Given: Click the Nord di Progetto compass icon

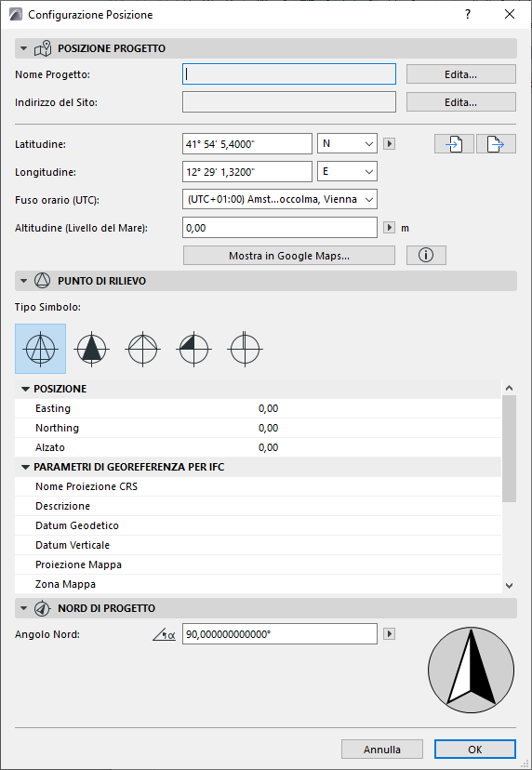Looking at the screenshot, I should (x=43, y=608).
